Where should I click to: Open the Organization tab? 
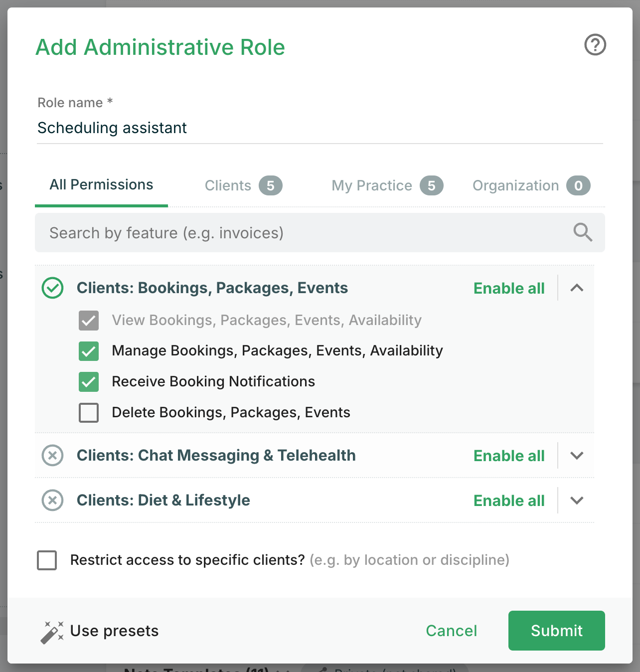click(x=531, y=185)
